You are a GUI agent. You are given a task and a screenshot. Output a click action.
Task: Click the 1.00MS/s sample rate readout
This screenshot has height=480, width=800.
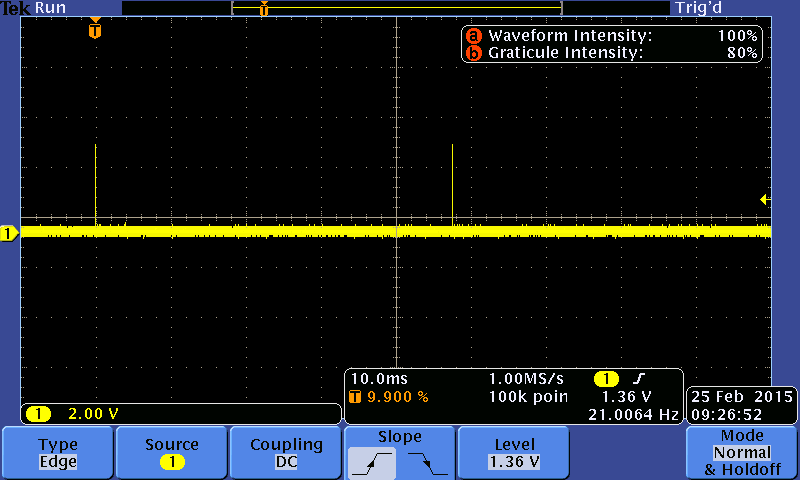[526, 378]
